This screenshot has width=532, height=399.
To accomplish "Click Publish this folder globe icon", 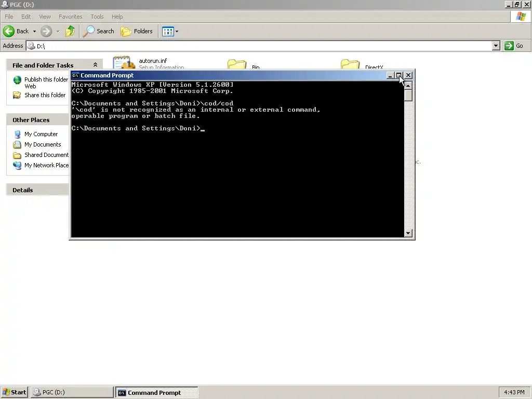I will (17, 80).
